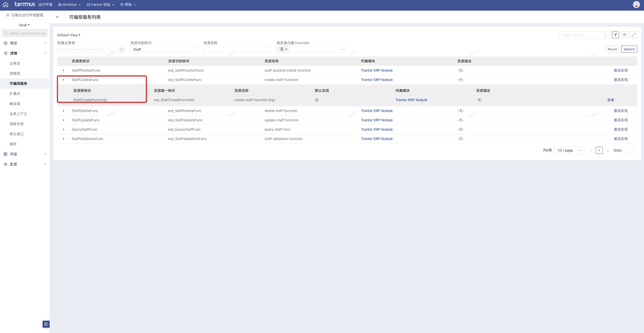Click the back arrow beside page title
The height and width of the screenshot is (333, 644).
coord(57,17)
